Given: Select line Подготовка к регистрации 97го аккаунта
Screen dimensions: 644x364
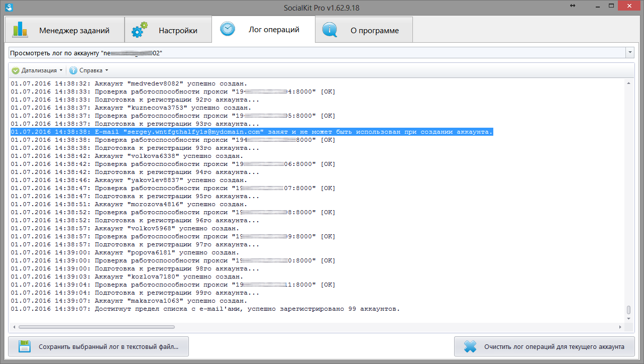Looking at the screenshot, I should point(135,244).
